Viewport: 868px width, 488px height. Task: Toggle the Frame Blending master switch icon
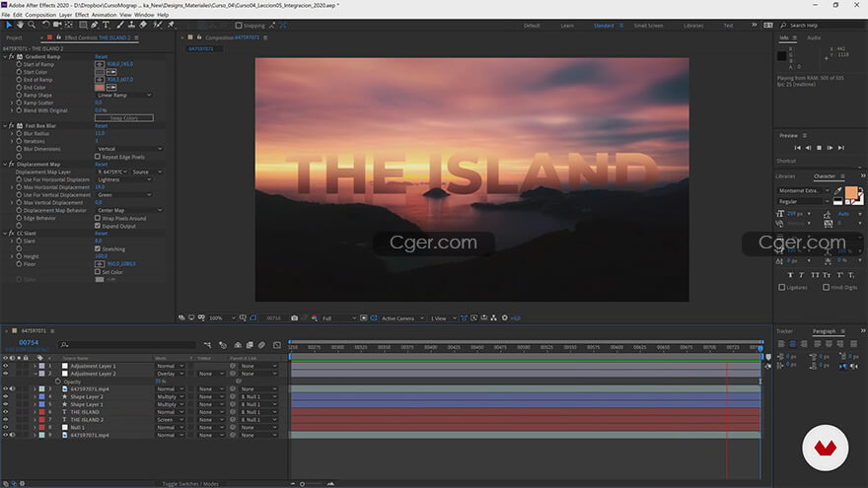pyautogui.click(x=250, y=345)
